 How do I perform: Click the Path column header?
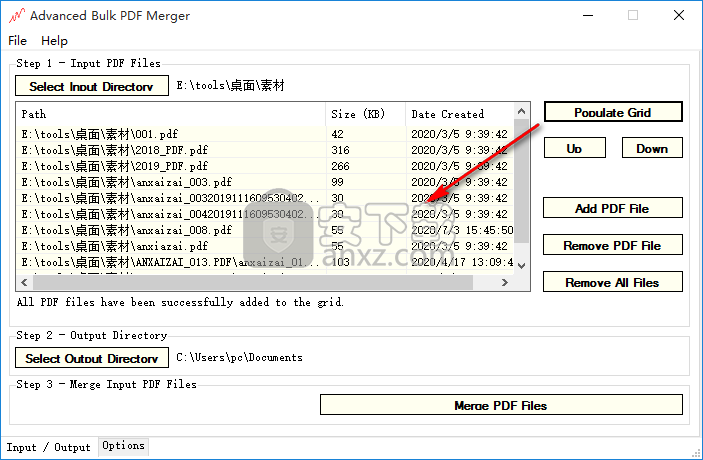(x=171, y=114)
